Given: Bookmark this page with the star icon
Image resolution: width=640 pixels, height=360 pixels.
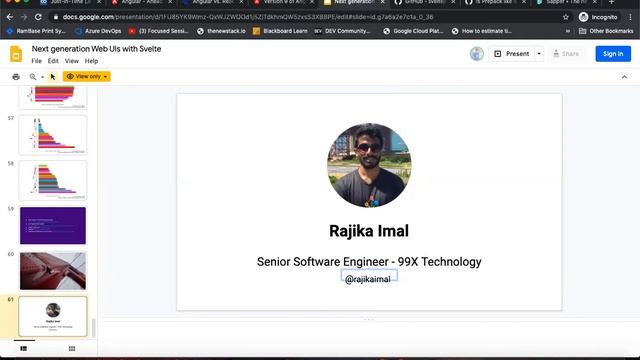Looking at the screenshot, I should (566, 17).
